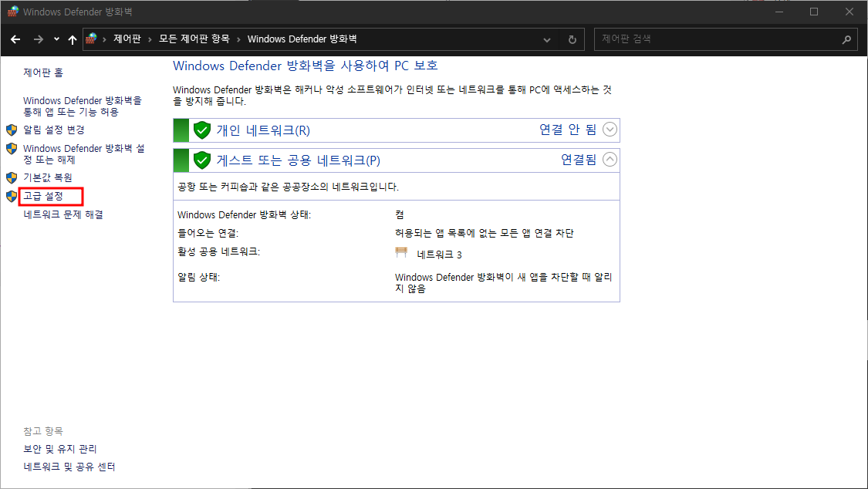The image size is (868, 489).
Task: Go back with the left arrow button
Action: pyautogui.click(x=15, y=39)
